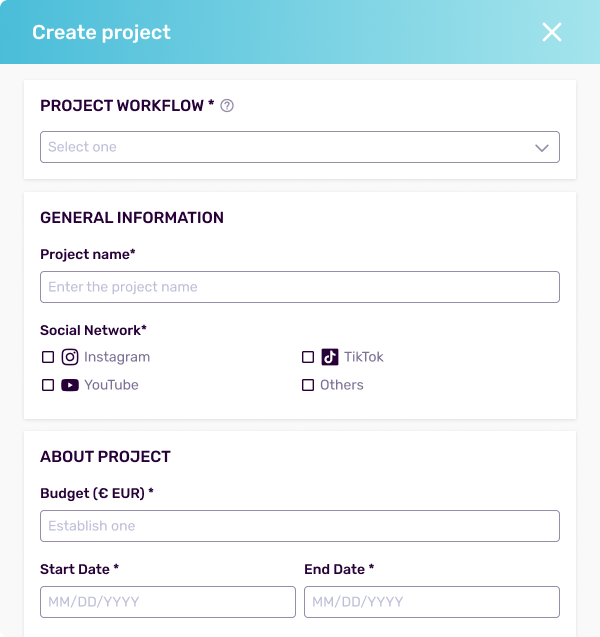
Task: Click the YouTube label text
Action: pos(111,385)
